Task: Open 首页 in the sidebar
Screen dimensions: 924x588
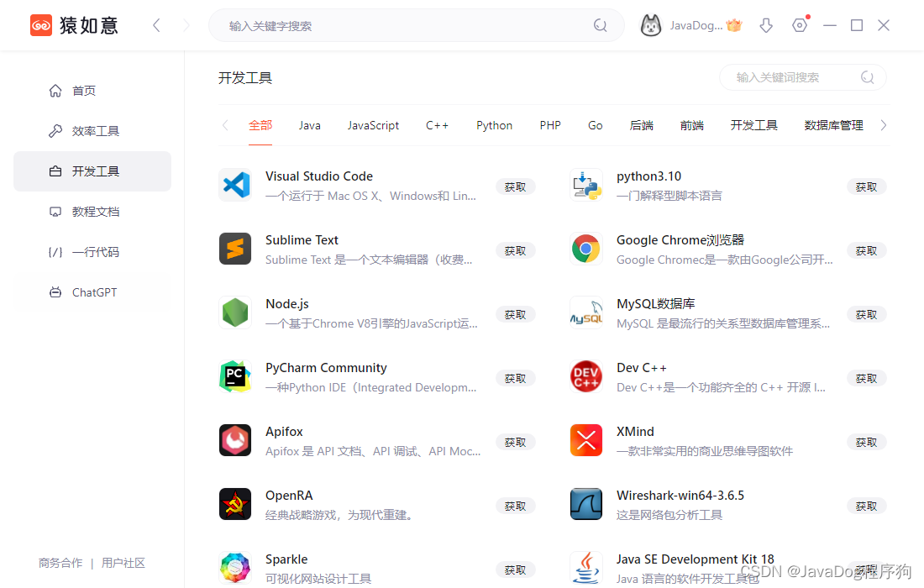Action: click(92, 91)
